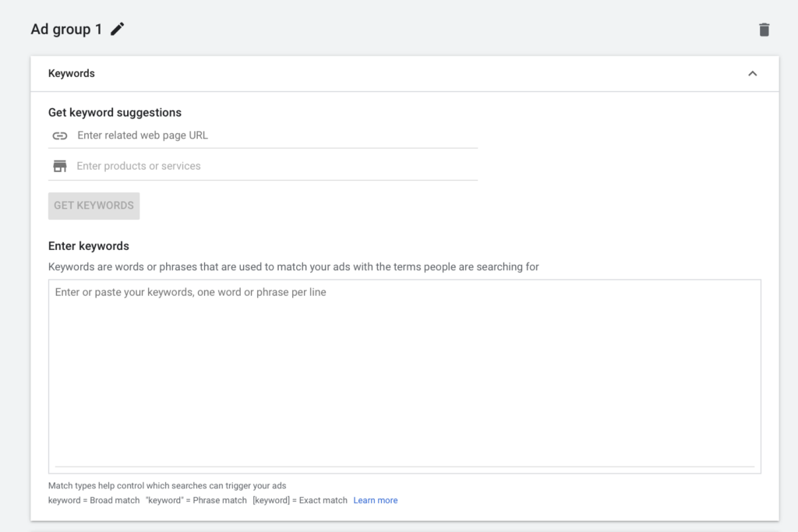Focus the related web page URL field
The image size is (798, 532).
[277, 136]
